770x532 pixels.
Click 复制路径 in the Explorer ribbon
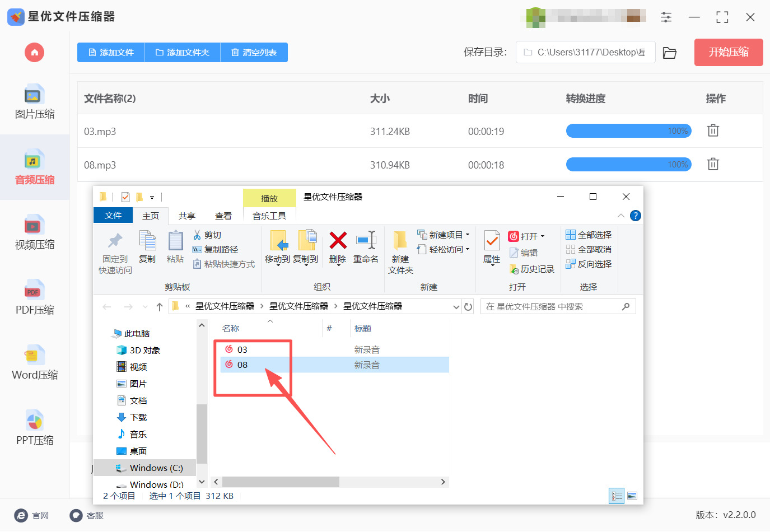(x=215, y=249)
